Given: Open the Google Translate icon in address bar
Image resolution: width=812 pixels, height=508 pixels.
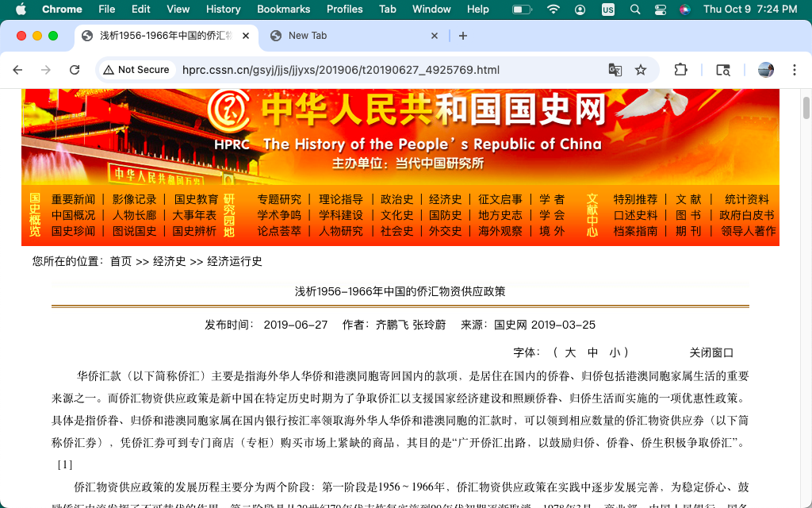Looking at the screenshot, I should pyautogui.click(x=615, y=70).
